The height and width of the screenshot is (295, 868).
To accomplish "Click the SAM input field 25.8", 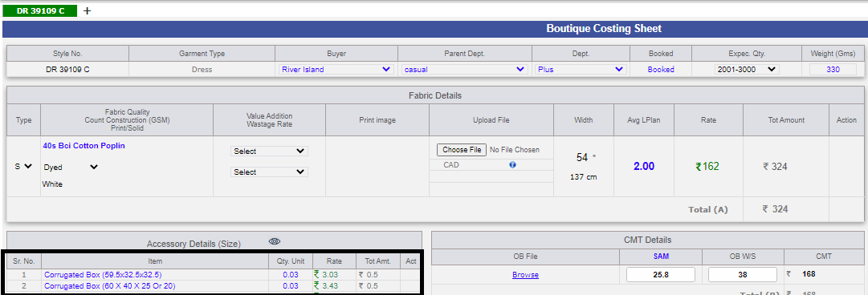I will [660, 275].
